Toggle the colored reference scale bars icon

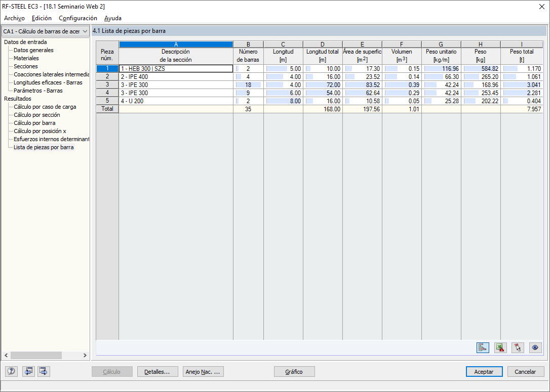tap(482, 347)
